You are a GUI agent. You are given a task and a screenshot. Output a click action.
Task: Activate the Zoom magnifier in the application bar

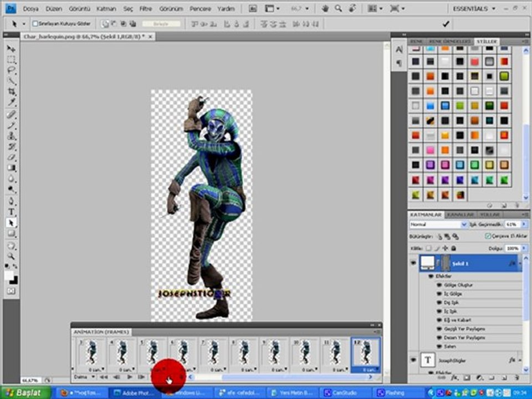coord(338,8)
